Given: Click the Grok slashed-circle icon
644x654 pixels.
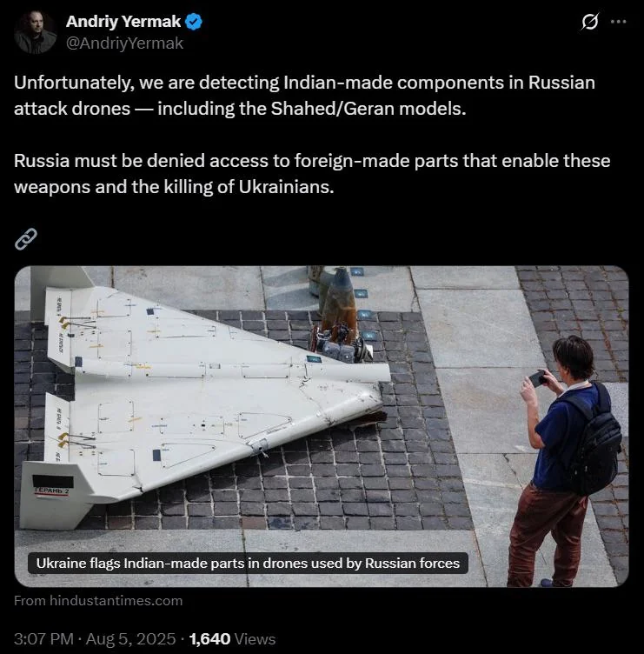Looking at the screenshot, I should [x=589, y=21].
